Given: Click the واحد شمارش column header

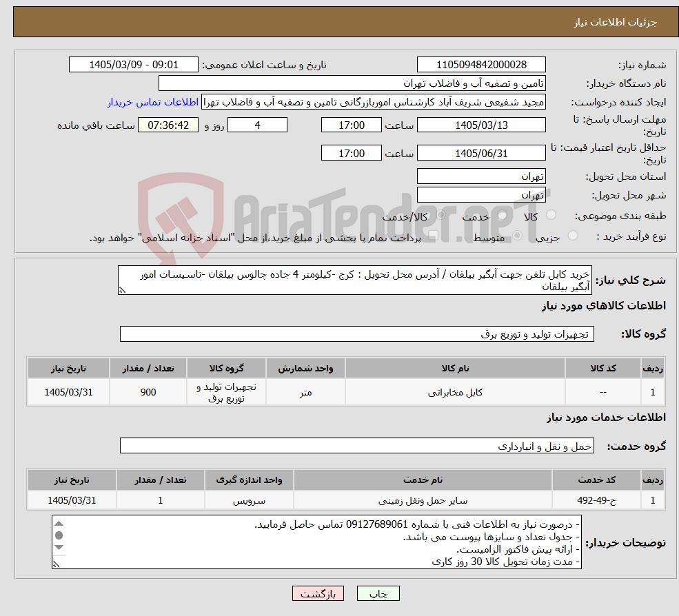Looking at the screenshot, I should [x=306, y=369].
